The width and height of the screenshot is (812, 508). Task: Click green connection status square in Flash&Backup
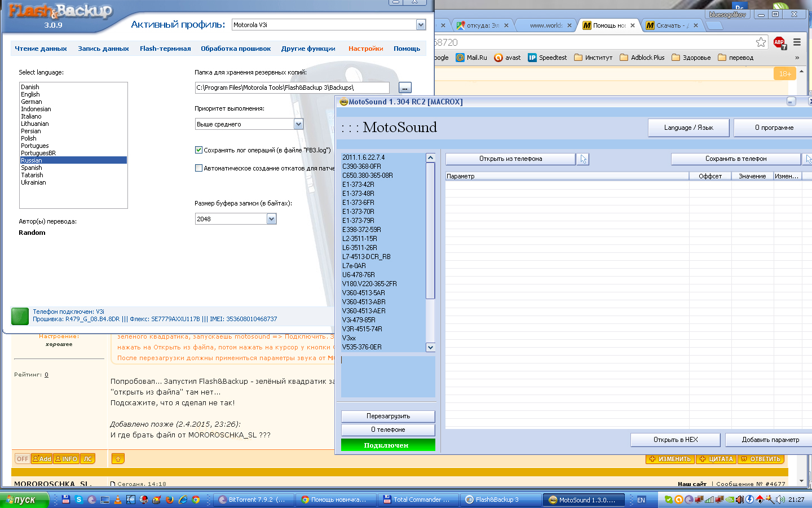(20, 316)
